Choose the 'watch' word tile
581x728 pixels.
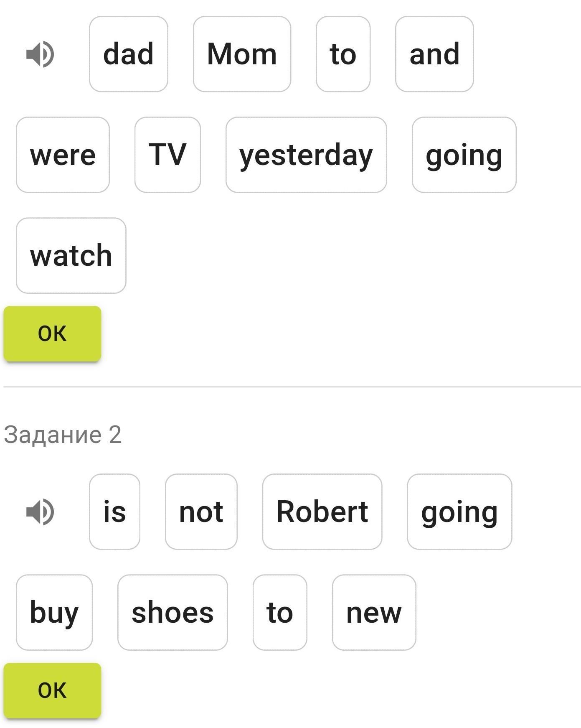click(71, 256)
